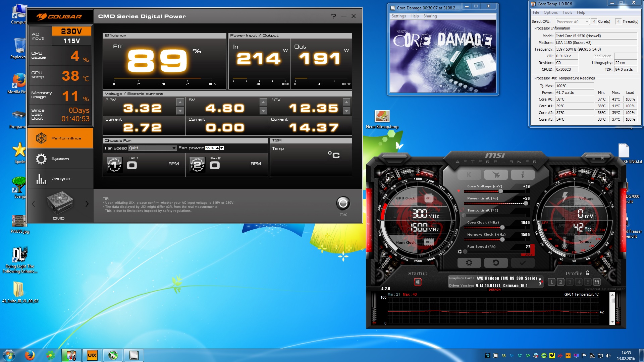This screenshot has height=362, width=644.
Task: Select 115V AC input in Cougar
Action: tap(71, 41)
